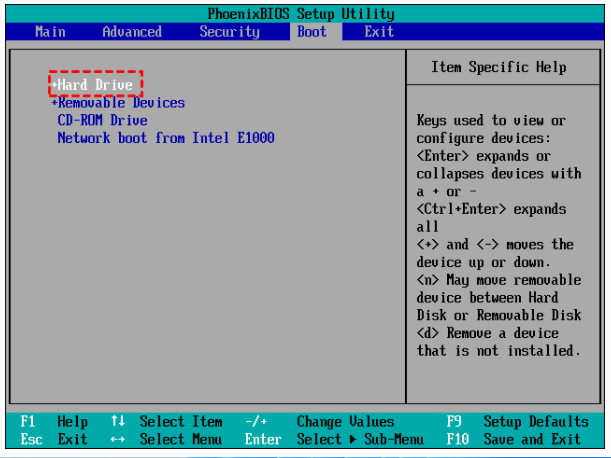Click the F9 Setup Defaults hint
611x458 pixels.
517,421
